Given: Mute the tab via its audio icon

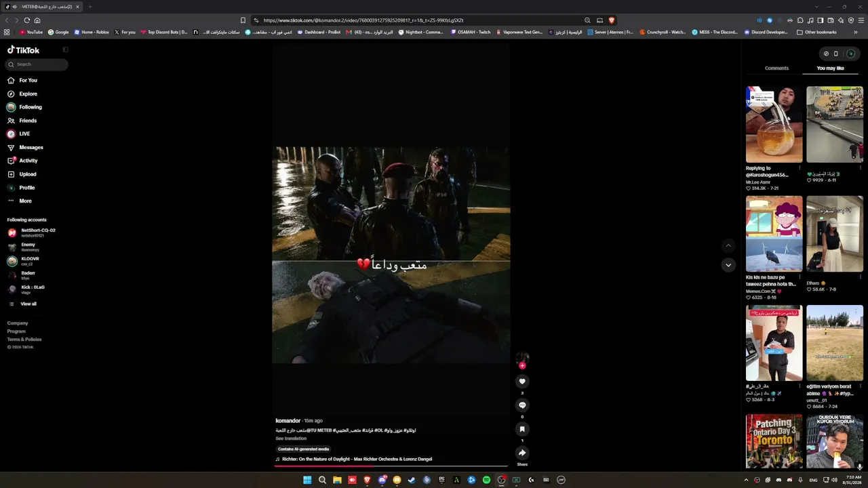Looking at the screenshot, I should 15,7.
